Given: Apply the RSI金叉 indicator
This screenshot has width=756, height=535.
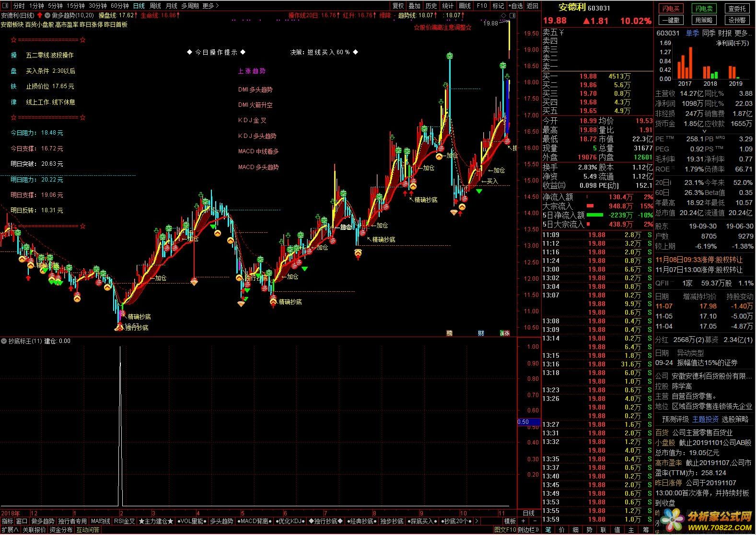Looking at the screenshot, I should [x=124, y=521].
